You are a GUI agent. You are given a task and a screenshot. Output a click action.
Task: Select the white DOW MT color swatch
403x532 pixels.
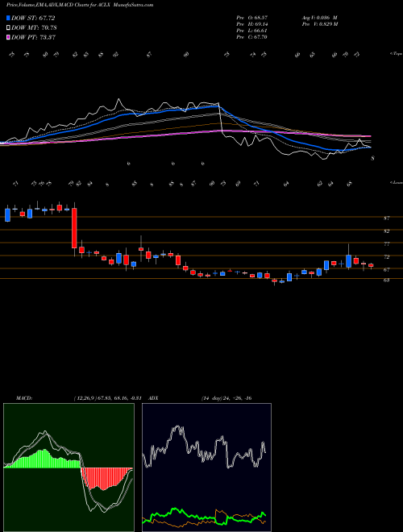8,27
